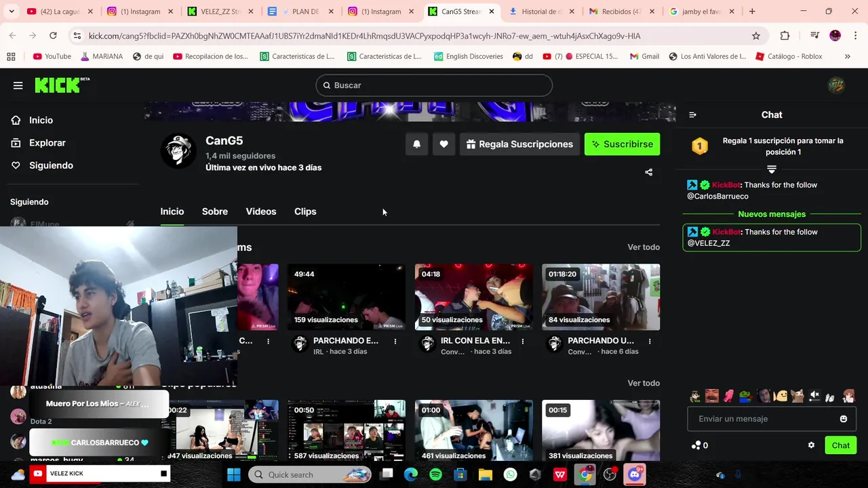Open options menu for PARCHANDO U... video

pyautogui.click(x=650, y=342)
